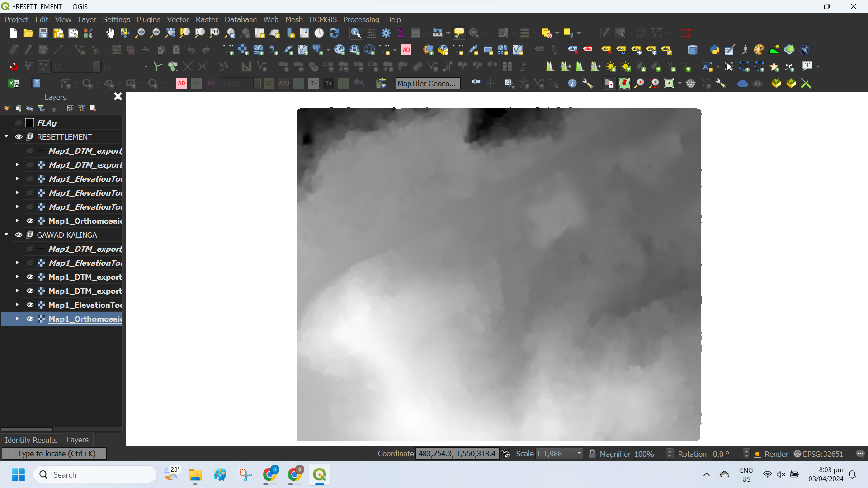Click the Refresh map icon
This screenshot has height=488, width=868.
click(334, 33)
